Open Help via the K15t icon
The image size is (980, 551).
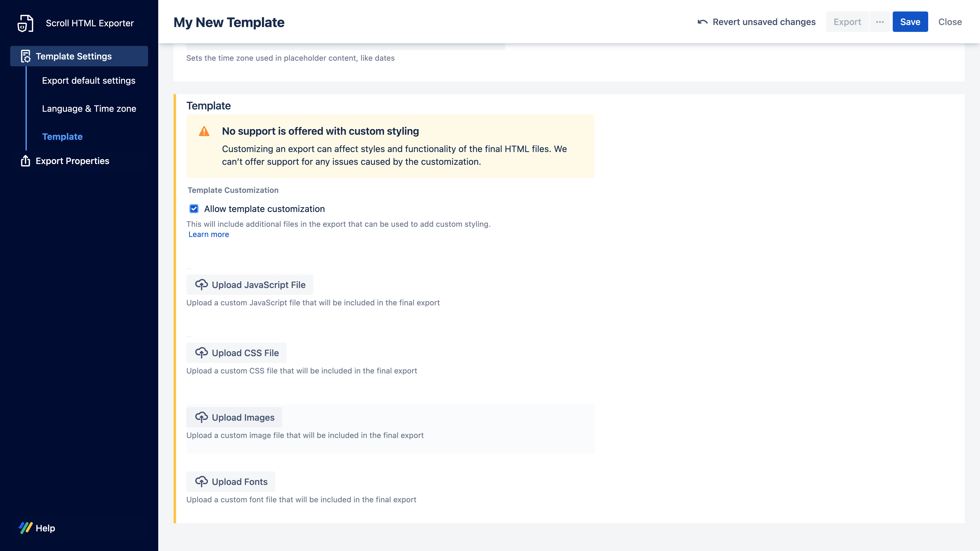click(26, 528)
